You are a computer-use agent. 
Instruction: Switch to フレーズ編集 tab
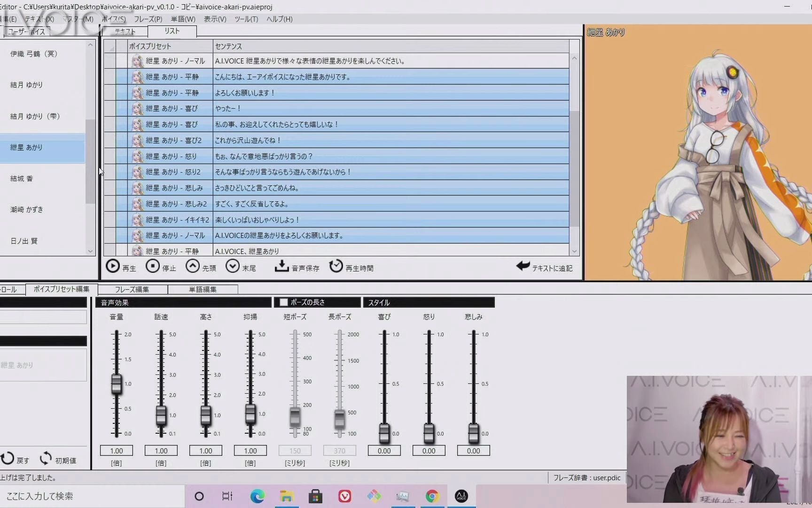132,289
